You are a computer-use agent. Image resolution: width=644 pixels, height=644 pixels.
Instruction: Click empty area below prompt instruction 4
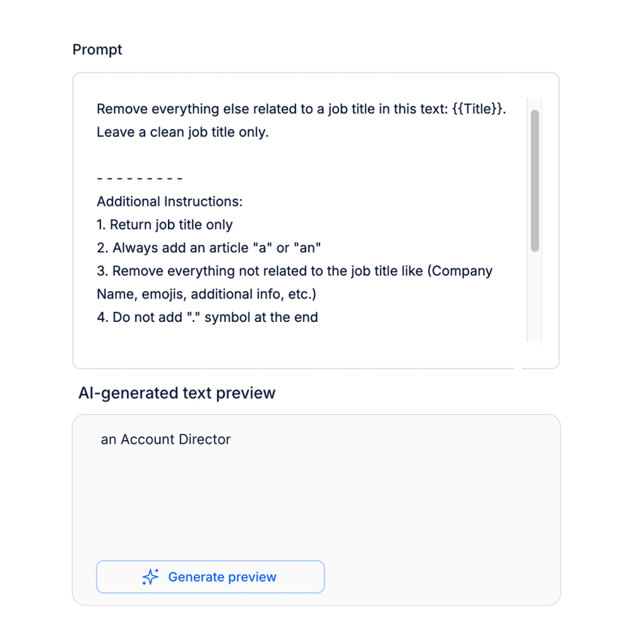pyautogui.click(x=300, y=346)
